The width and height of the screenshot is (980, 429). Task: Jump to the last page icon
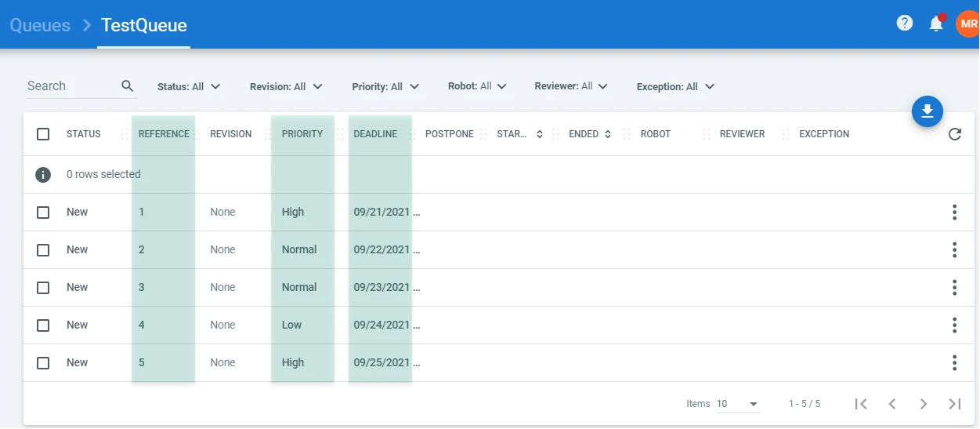click(954, 404)
